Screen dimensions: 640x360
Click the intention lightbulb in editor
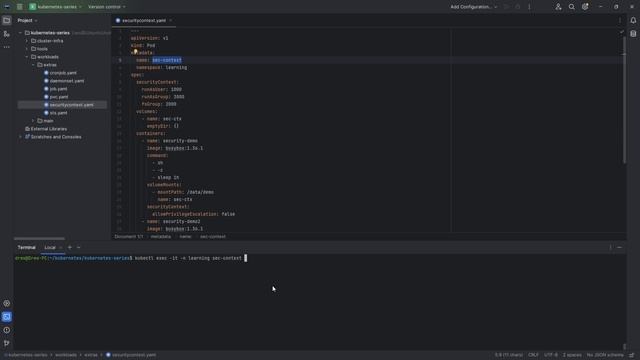(x=135, y=52)
